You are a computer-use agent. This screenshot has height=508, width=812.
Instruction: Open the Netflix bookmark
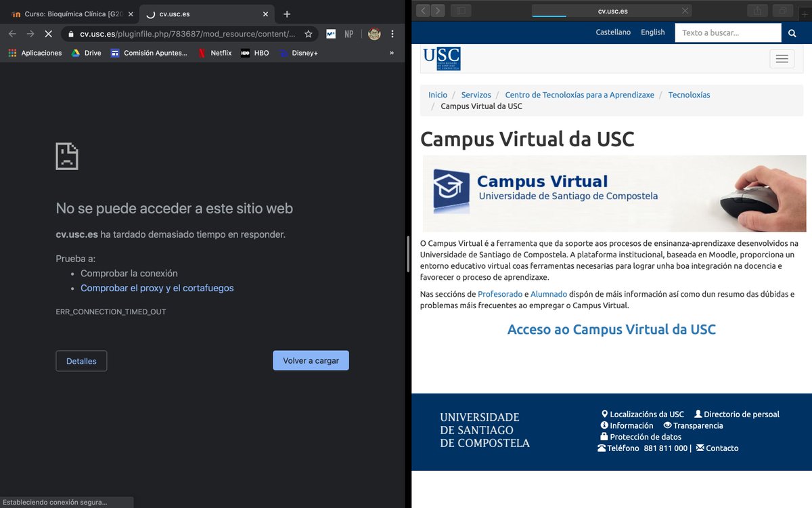tap(215, 53)
